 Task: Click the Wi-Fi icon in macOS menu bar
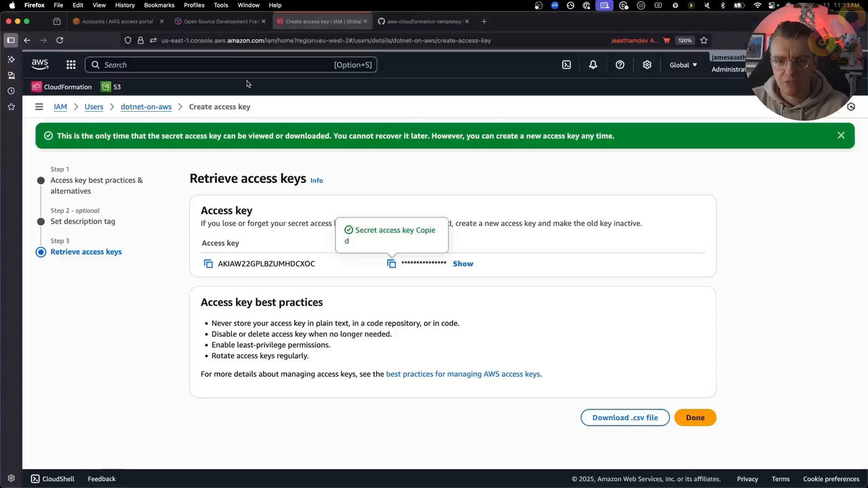point(757,5)
